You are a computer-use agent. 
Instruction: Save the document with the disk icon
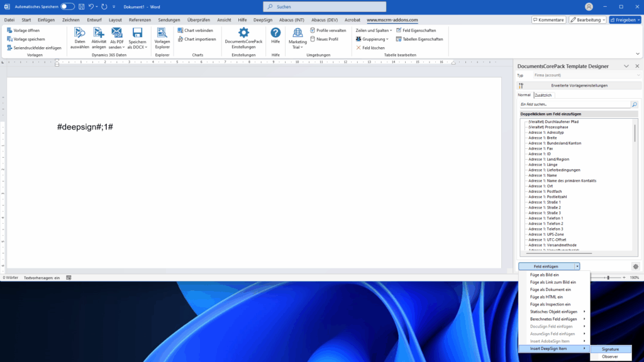[81, 6]
